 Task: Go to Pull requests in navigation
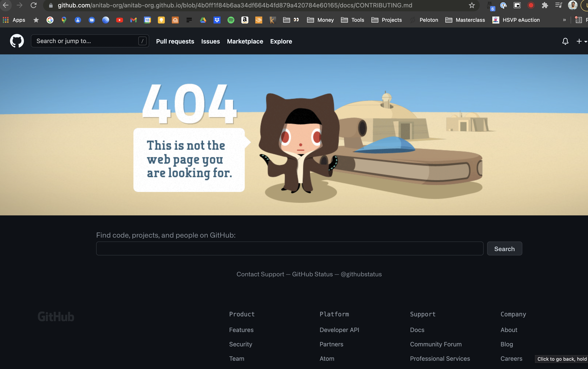[x=175, y=41]
